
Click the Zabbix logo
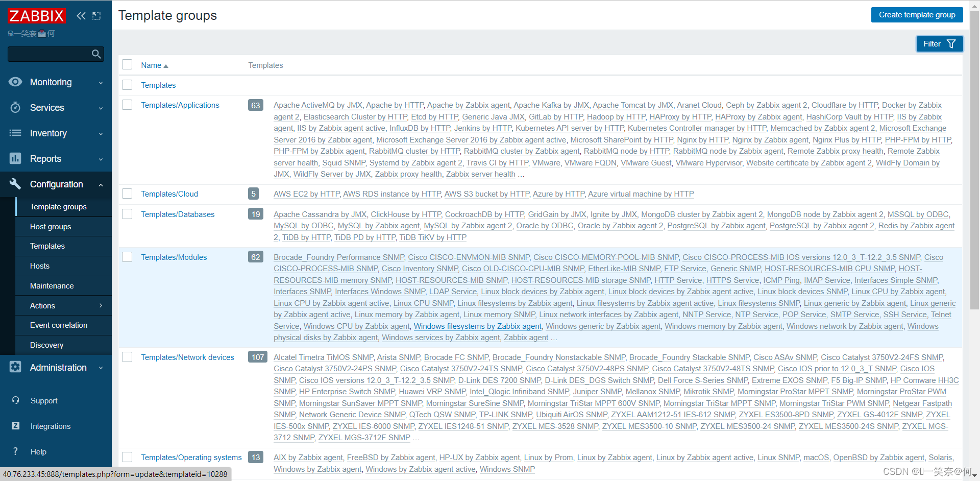[37, 16]
